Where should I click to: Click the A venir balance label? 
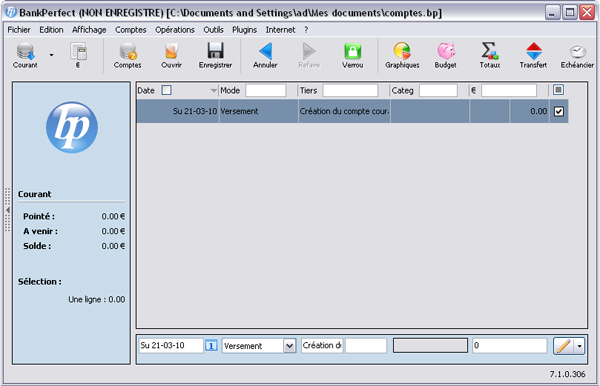(40, 231)
